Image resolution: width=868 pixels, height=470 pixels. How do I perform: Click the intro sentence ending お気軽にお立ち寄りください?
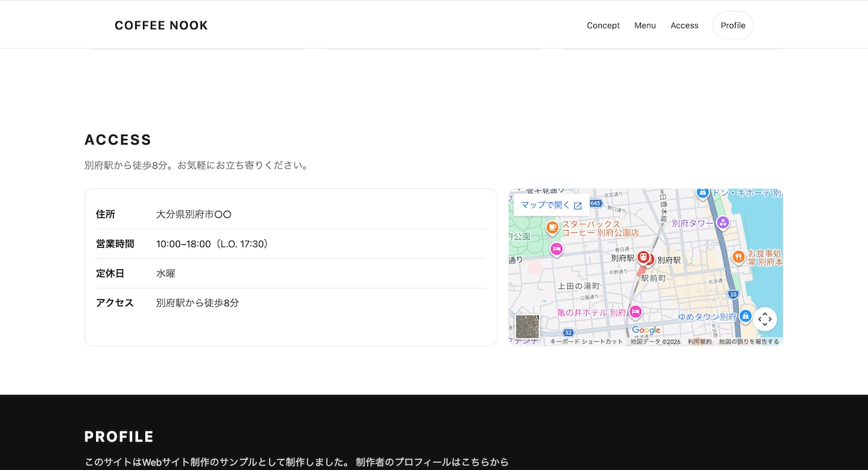[196, 166]
